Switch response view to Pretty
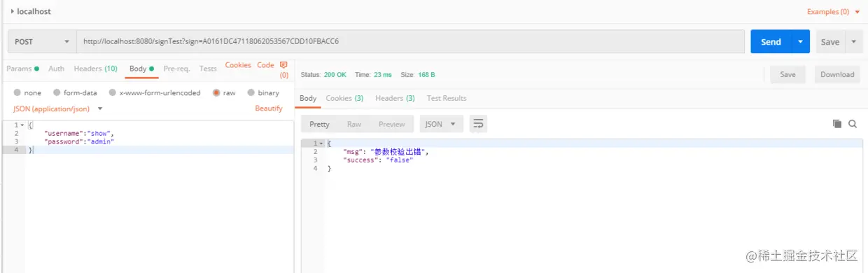The width and height of the screenshot is (868, 273). click(x=319, y=124)
